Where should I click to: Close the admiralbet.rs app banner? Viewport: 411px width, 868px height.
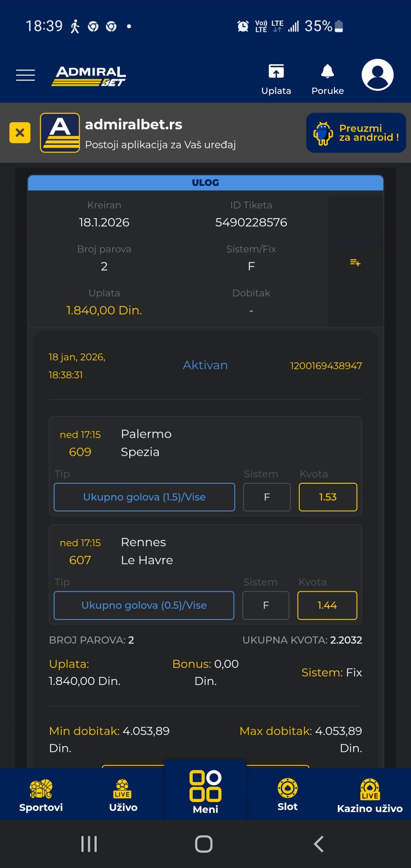coord(20,132)
